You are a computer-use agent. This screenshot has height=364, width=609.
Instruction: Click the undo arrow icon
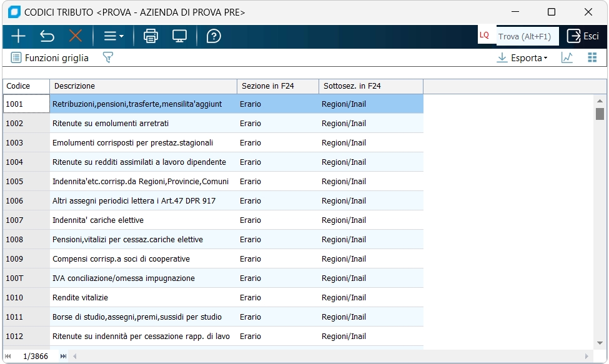(x=47, y=36)
